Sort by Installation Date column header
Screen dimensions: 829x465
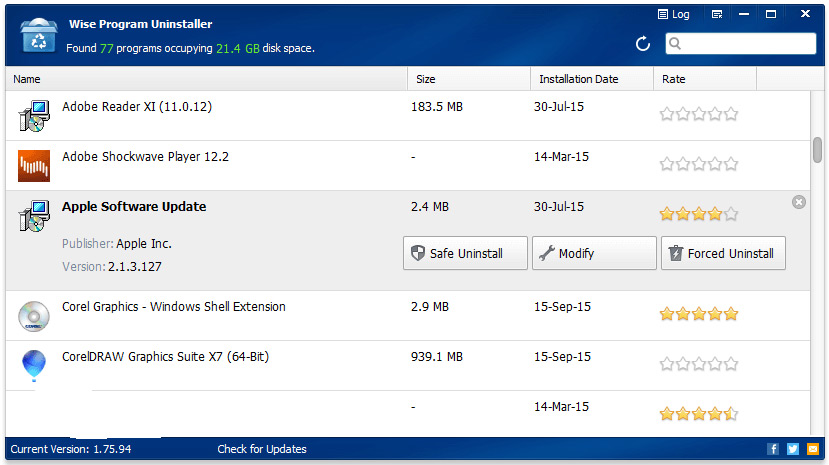tap(592, 79)
